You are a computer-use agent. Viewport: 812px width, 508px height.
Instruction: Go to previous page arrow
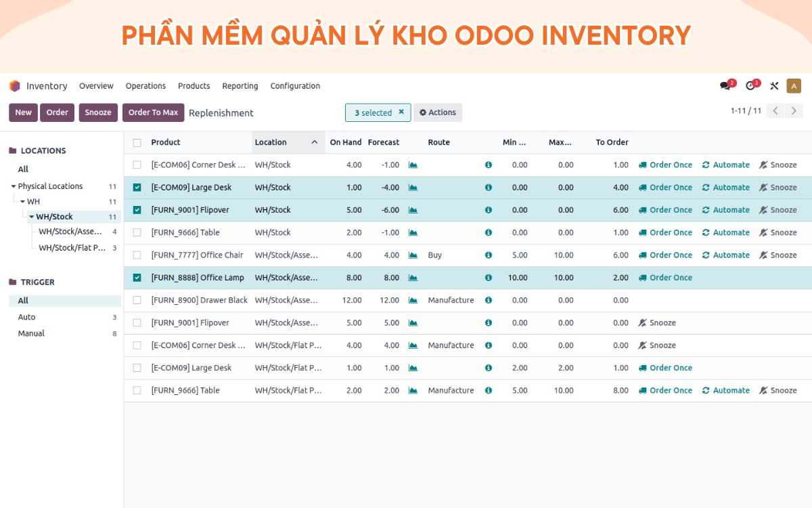776,110
